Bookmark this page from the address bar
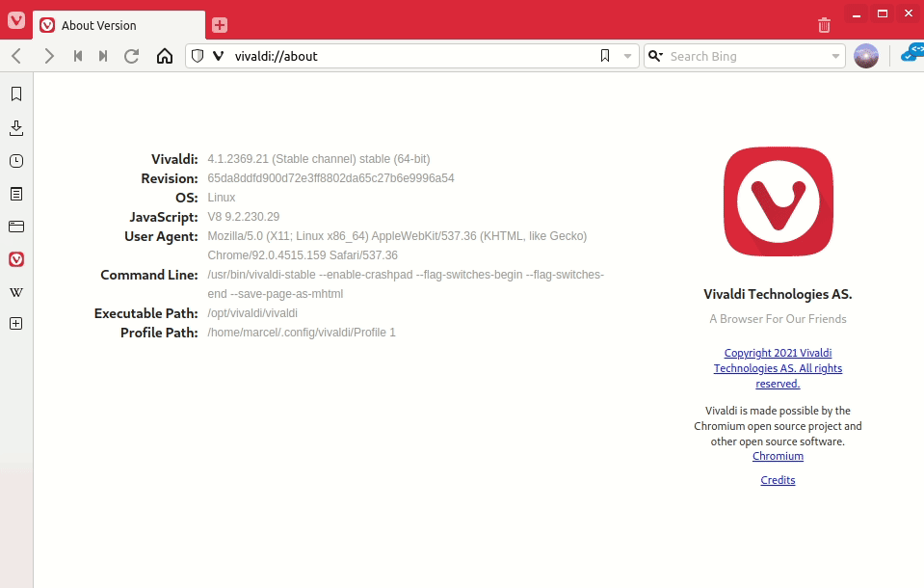The width and height of the screenshot is (924, 588). click(605, 56)
